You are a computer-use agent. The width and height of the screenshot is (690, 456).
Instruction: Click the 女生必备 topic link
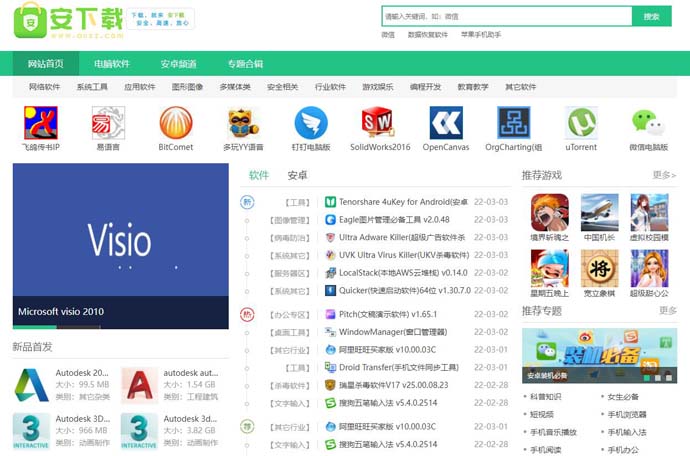point(623,397)
